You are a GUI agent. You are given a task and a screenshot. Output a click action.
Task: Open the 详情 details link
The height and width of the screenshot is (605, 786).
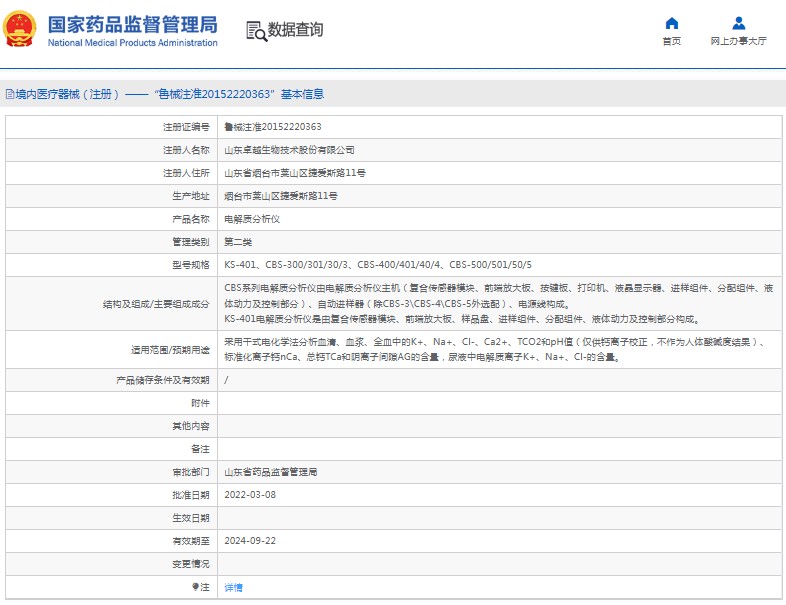[x=233, y=587]
